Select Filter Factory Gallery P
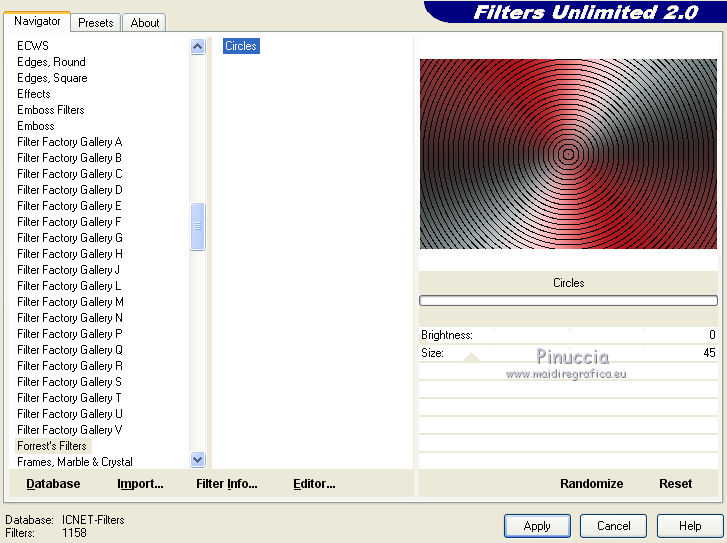The height and width of the screenshot is (543, 727). click(x=70, y=334)
